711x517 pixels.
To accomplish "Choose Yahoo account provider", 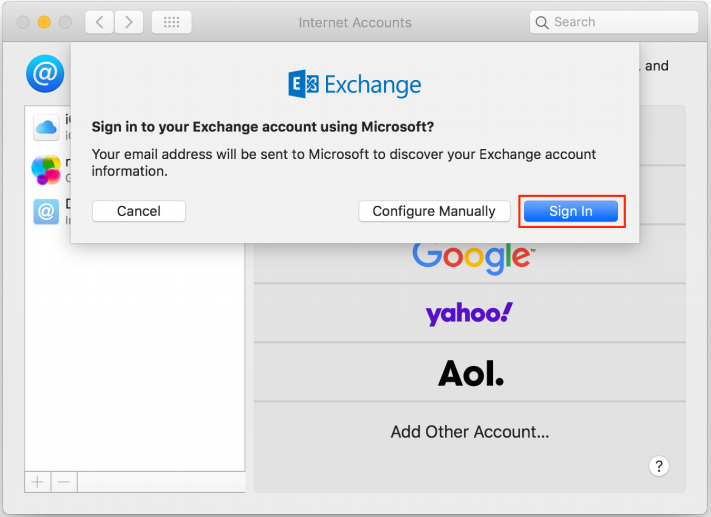I will click(x=470, y=313).
